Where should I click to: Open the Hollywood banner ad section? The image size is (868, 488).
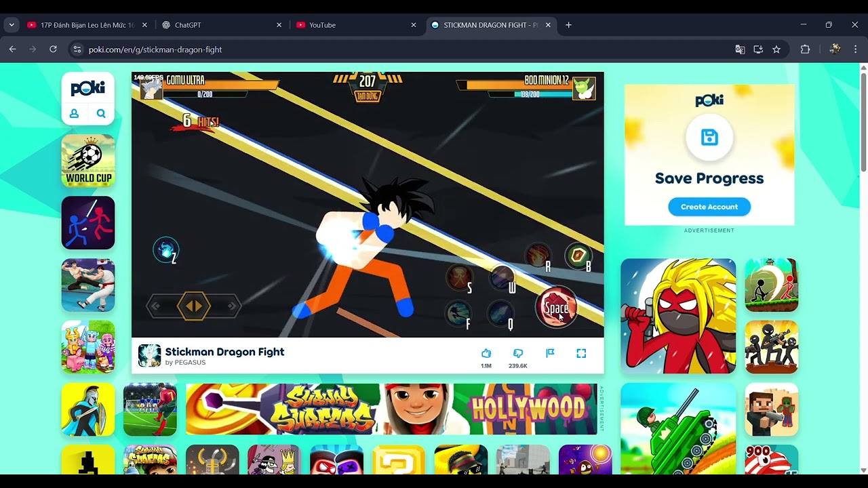528,409
